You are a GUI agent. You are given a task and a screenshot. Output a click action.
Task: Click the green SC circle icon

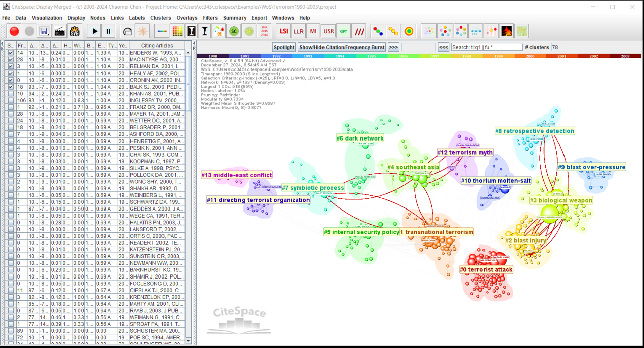[233, 31]
